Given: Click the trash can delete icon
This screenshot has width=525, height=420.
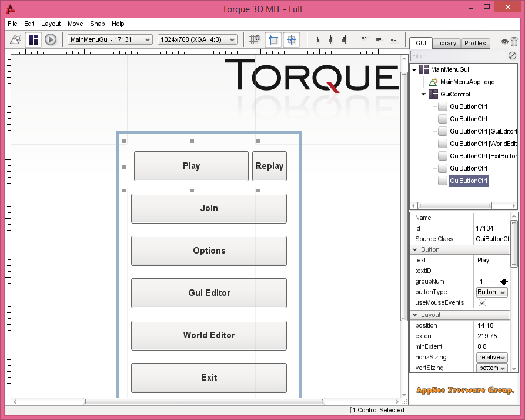Looking at the screenshot, I should pyautogui.click(x=514, y=42).
